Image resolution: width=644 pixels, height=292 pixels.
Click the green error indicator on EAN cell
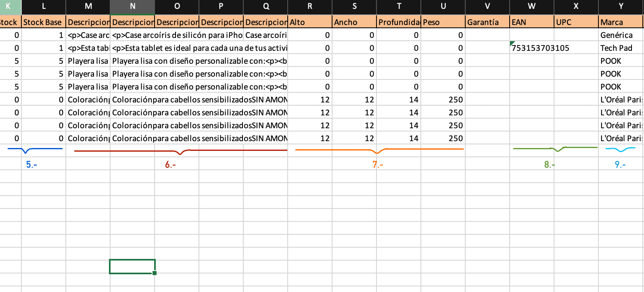tap(512, 43)
